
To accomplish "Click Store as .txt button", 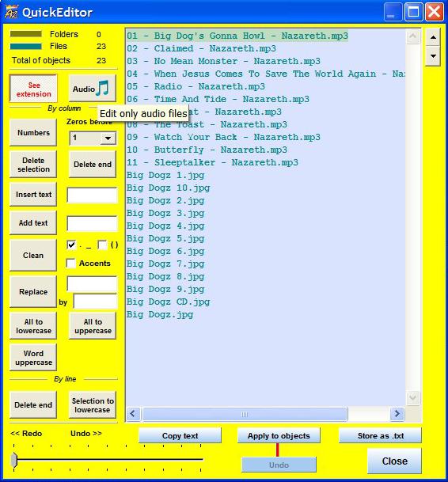I will tap(381, 435).
